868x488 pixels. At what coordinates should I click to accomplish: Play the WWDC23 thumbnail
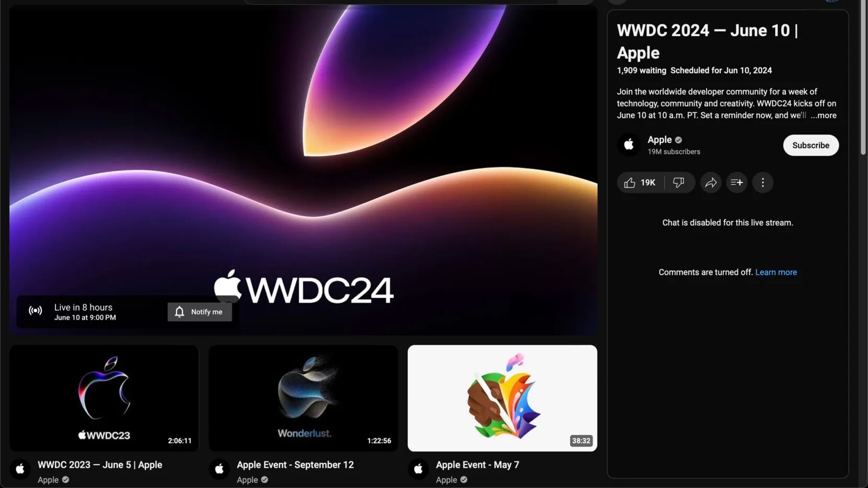(x=104, y=398)
